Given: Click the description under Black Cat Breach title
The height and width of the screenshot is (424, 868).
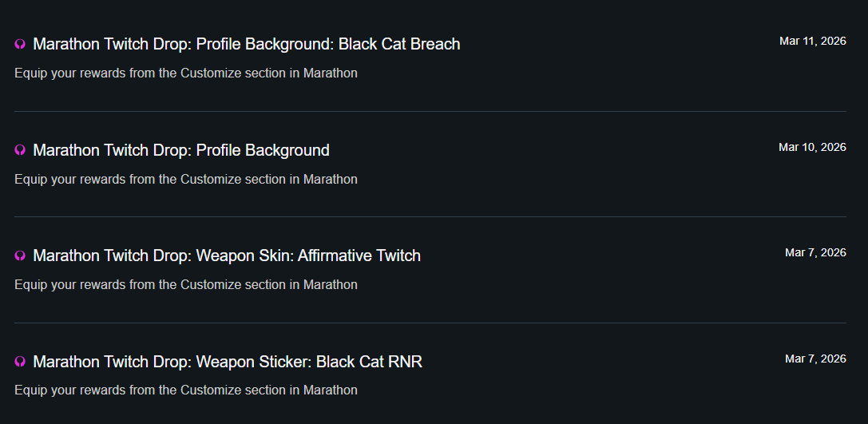Looking at the screenshot, I should coord(186,73).
